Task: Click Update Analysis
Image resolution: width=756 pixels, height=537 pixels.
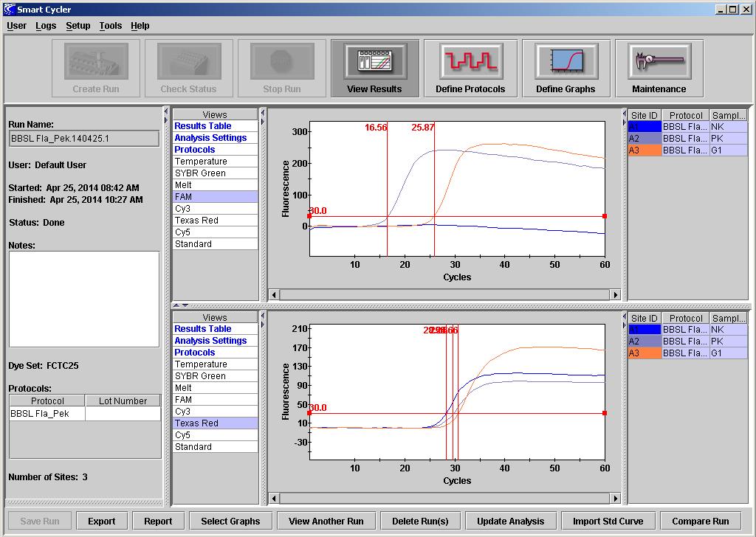Action: click(x=511, y=521)
